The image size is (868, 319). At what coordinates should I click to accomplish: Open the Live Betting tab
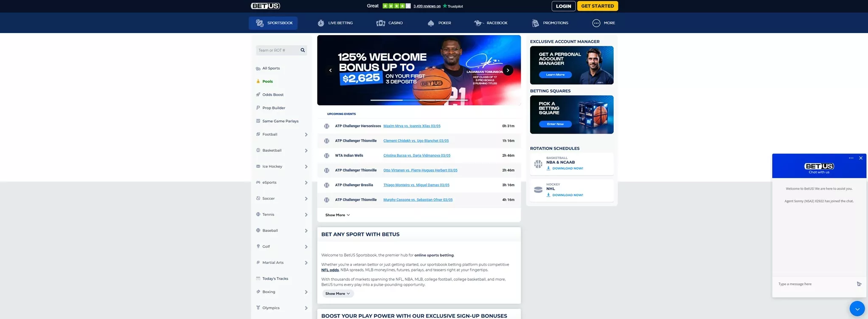[335, 23]
